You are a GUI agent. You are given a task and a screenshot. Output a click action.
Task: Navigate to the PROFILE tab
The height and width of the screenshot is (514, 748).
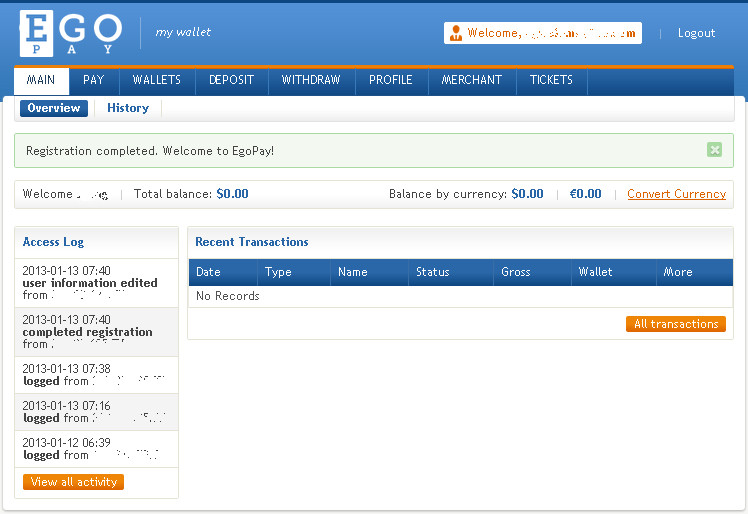pyautogui.click(x=391, y=80)
